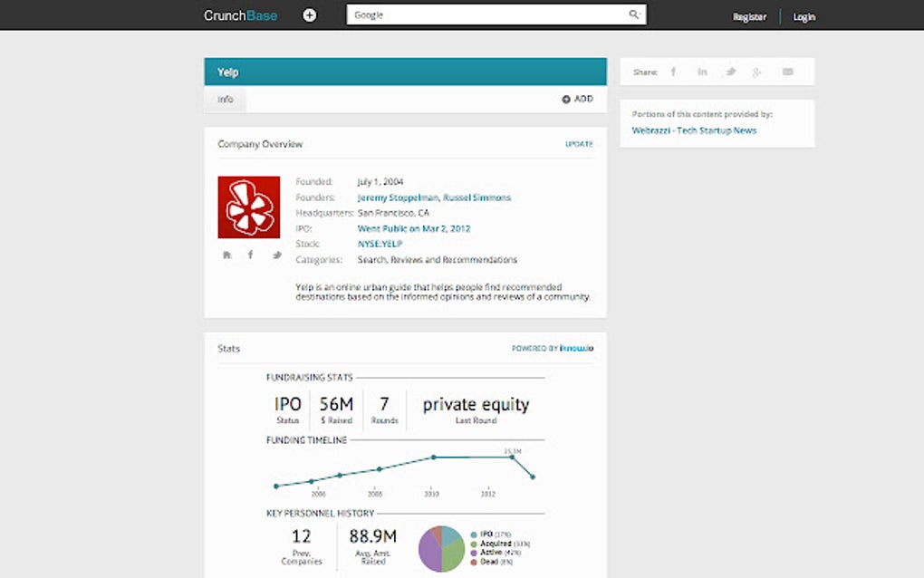This screenshot has height=578, width=924.
Task: Click the ADD button on the Yelp page
Action: coord(576,98)
